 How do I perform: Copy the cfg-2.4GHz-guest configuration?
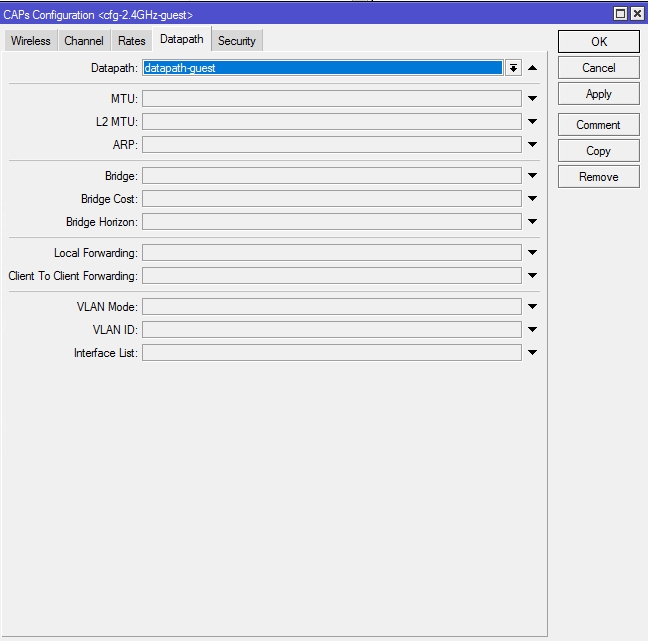pyautogui.click(x=599, y=151)
